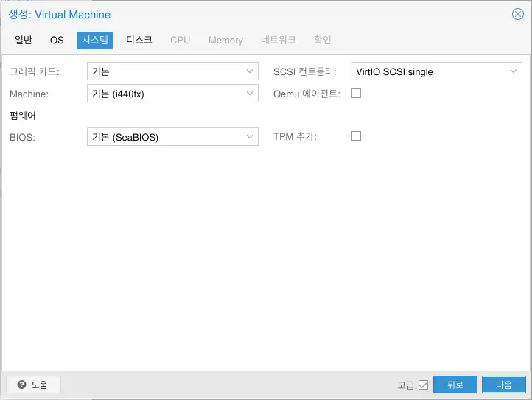The image size is (532, 400).
Task: Switch to the 일반 tab
Action: tap(24, 40)
